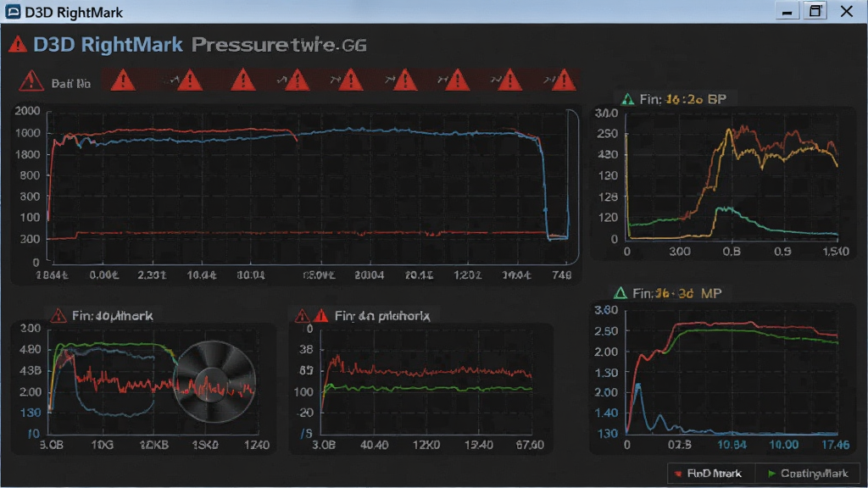This screenshot has height=488, width=868.
Task: Select the Fin 4n phohorlx chart title
Action: pos(382,316)
